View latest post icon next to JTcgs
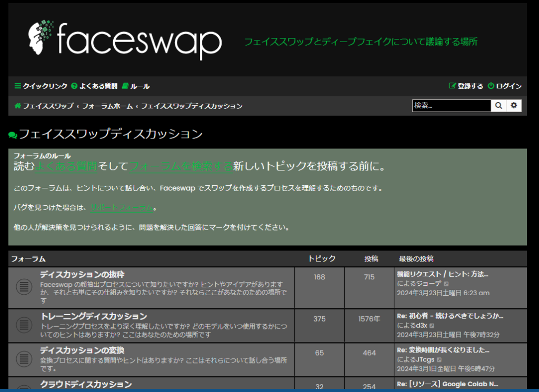The width and height of the screenshot is (539, 392). pos(438,359)
